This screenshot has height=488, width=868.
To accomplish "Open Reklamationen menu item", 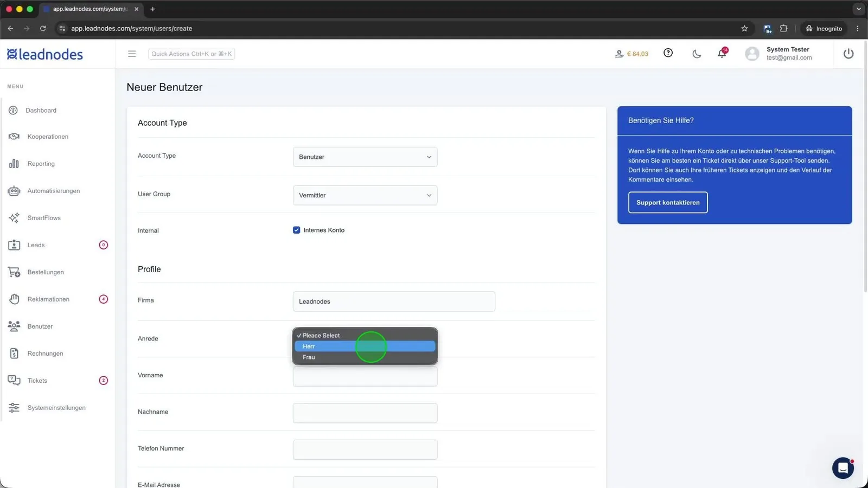I will (x=48, y=299).
